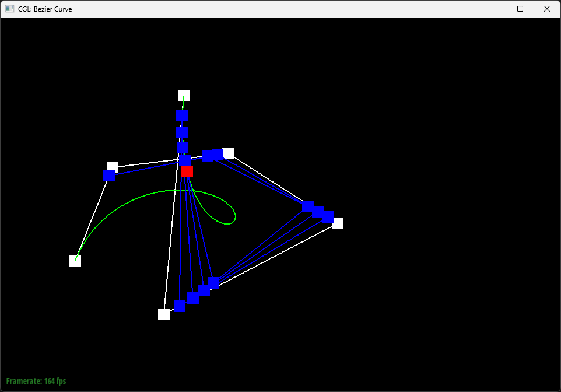
Task: Click the white control point left of the red square
Action: [113, 166]
